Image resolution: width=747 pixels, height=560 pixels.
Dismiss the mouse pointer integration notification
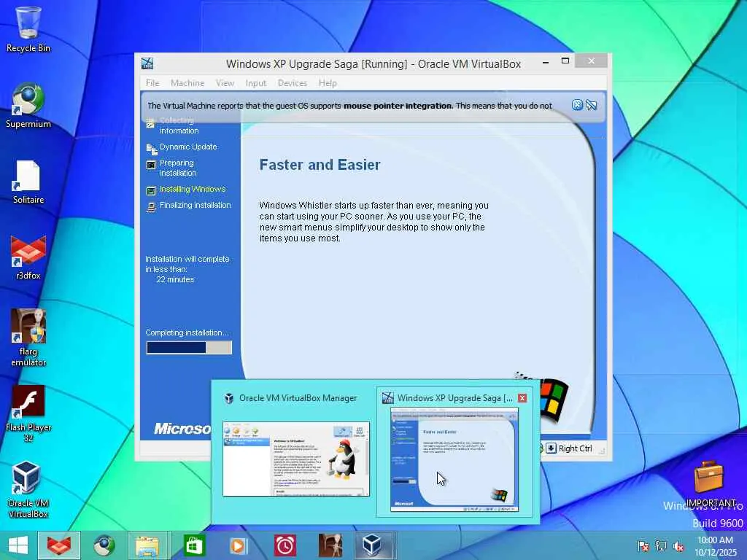click(577, 105)
